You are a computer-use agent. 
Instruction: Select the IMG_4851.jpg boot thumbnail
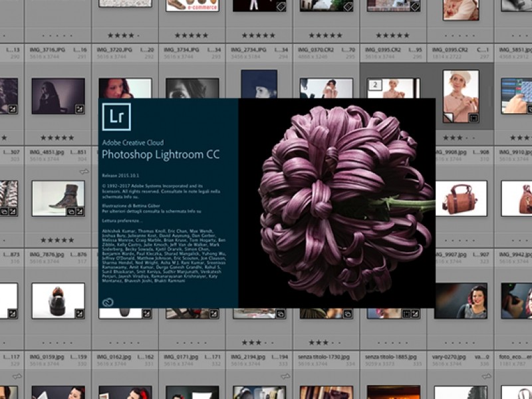59,198
